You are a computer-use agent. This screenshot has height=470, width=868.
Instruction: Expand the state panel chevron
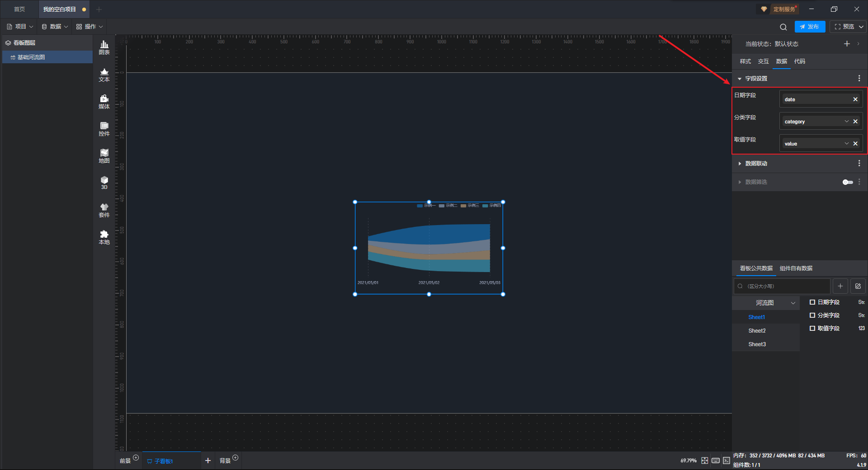[858, 44]
